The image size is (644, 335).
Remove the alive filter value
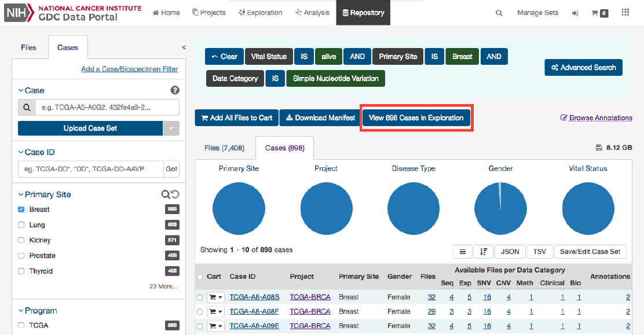tap(328, 57)
